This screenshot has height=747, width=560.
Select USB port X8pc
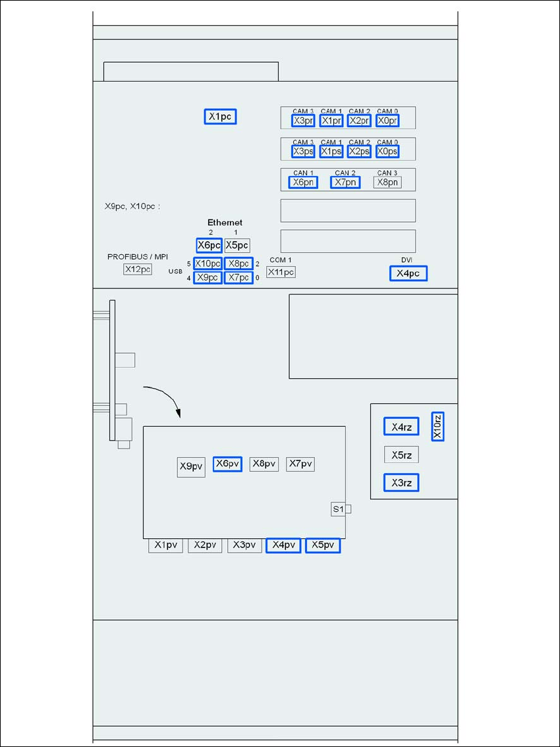pyautogui.click(x=238, y=263)
